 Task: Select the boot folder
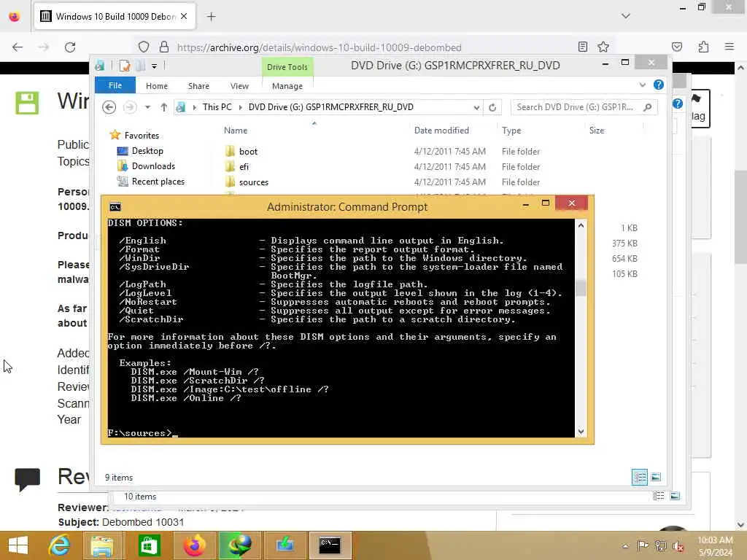tap(248, 152)
